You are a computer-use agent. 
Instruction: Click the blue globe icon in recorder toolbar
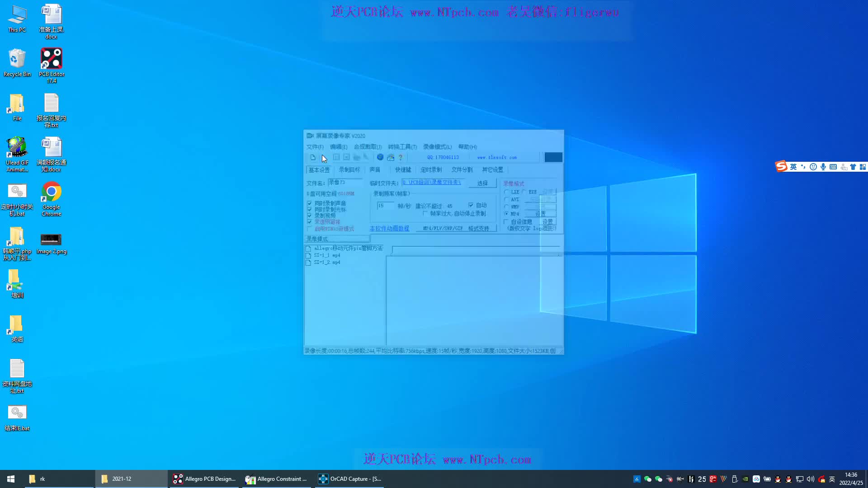[380, 157]
